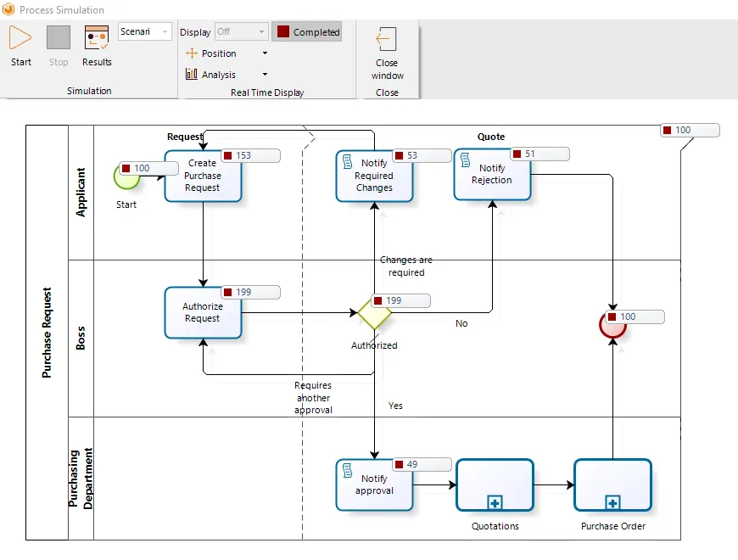This screenshot has height=560, width=738.
Task: Select the Boss lane header
Action: click(81, 339)
